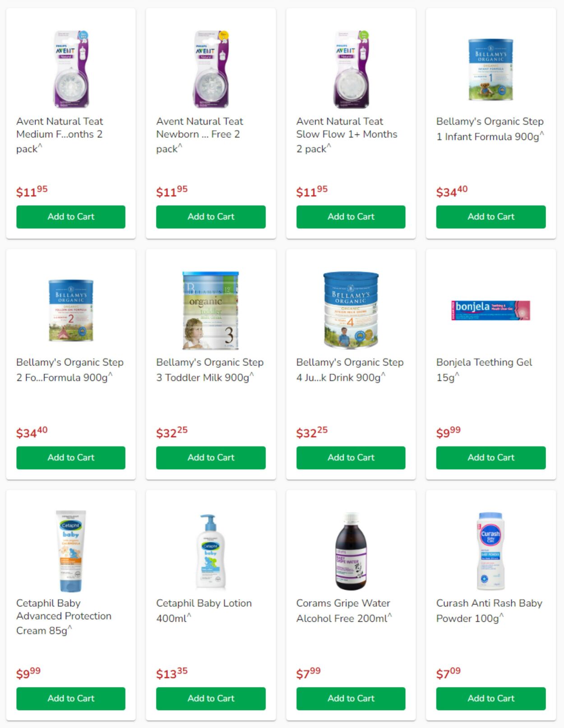
Task: View Cetaphil Baby Advanced Protection Cream image
Action: point(71,551)
